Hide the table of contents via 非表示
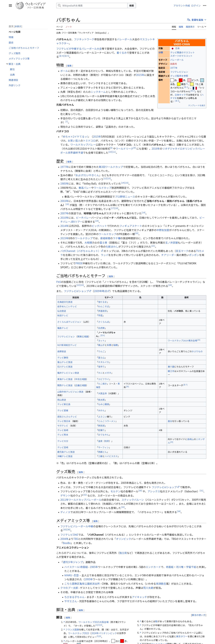Viewport: 215px width, 644px height. [18, 26]
